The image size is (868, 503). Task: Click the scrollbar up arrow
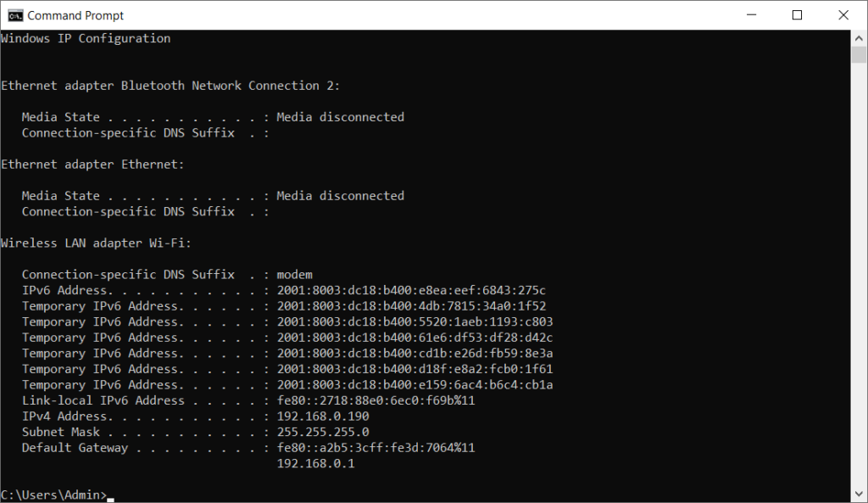coord(859,37)
